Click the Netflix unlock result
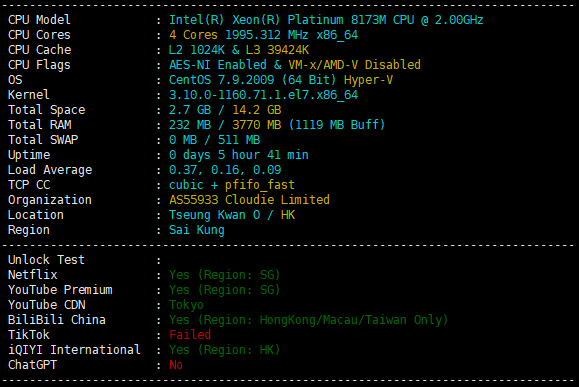 pyautogui.click(x=225, y=275)
